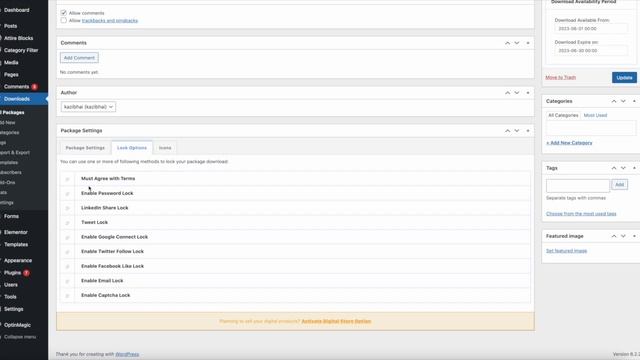Move Categories panel up arrow
The width and height of the screenshot is (640, 360).
point(614,101)
